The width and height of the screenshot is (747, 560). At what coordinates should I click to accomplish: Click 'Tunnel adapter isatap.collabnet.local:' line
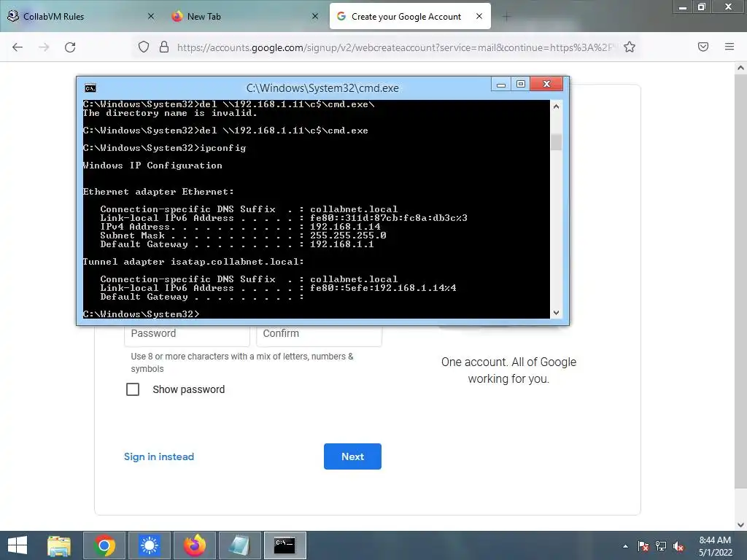pyautogui.click(x=193, y=262)
